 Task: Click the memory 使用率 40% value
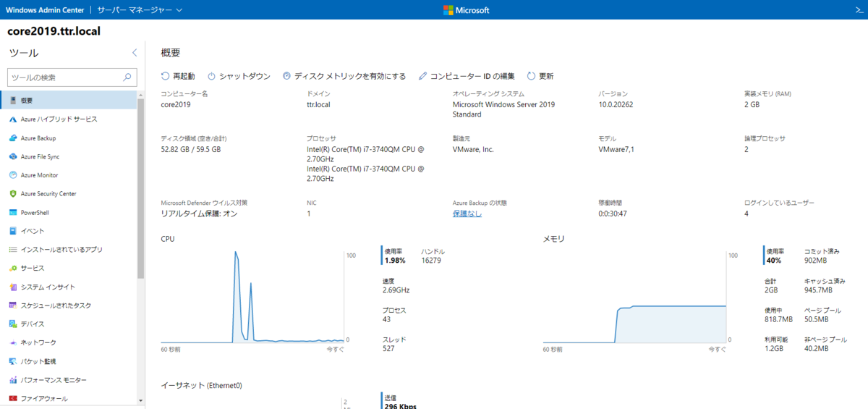[x=773, y=261]
